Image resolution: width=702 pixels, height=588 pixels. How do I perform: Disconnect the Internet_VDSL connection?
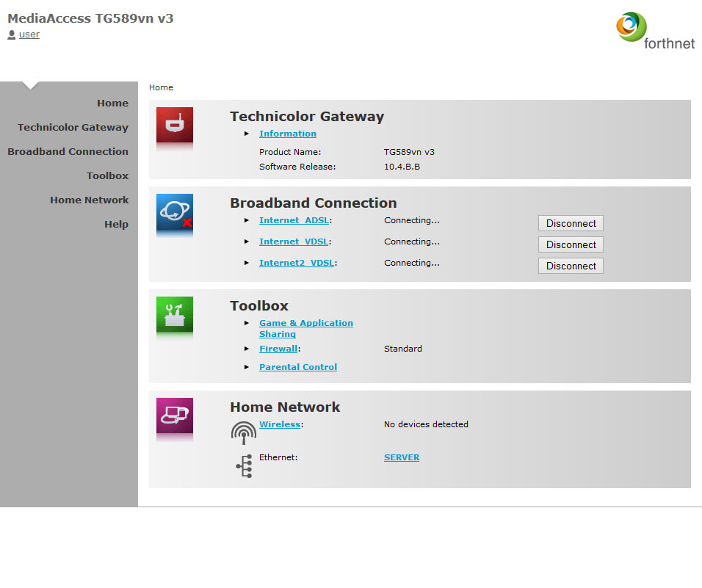(x=571, y=244)
